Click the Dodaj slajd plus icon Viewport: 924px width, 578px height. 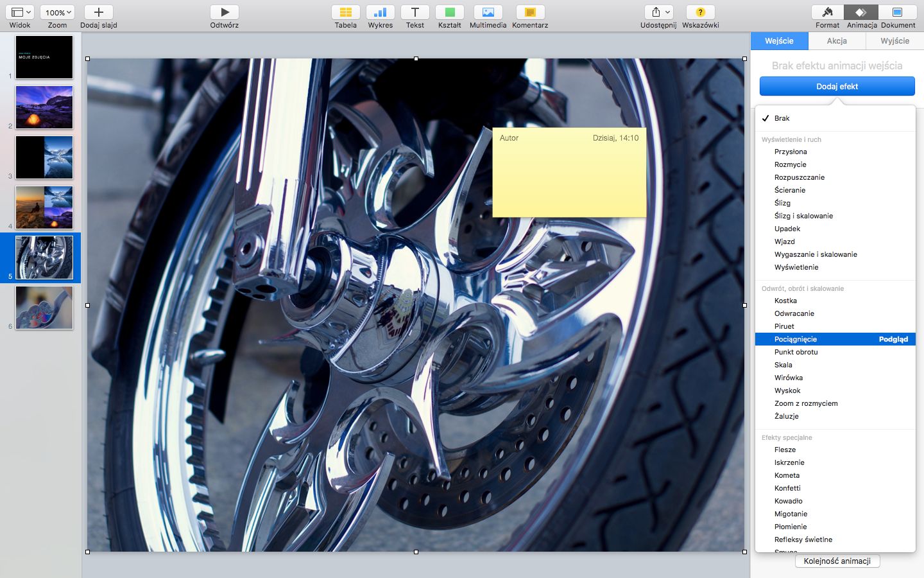[x=99, y=12]
